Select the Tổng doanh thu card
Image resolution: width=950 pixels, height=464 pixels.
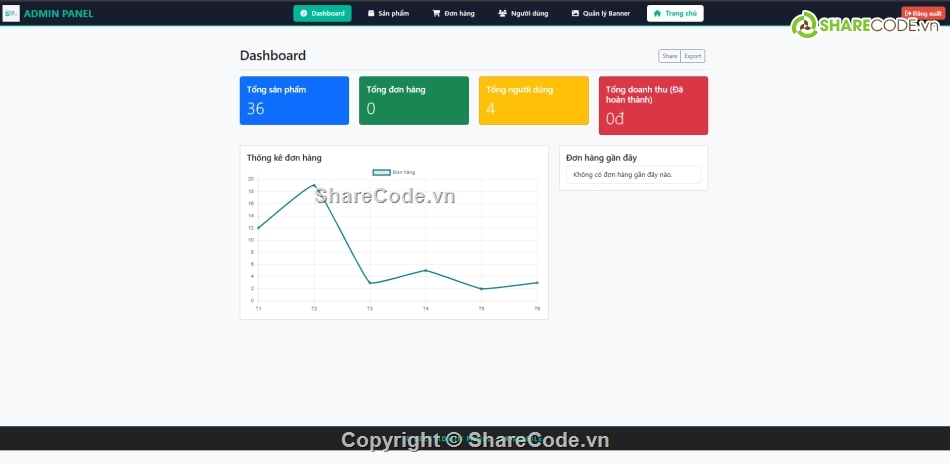[x=653, y=105]
